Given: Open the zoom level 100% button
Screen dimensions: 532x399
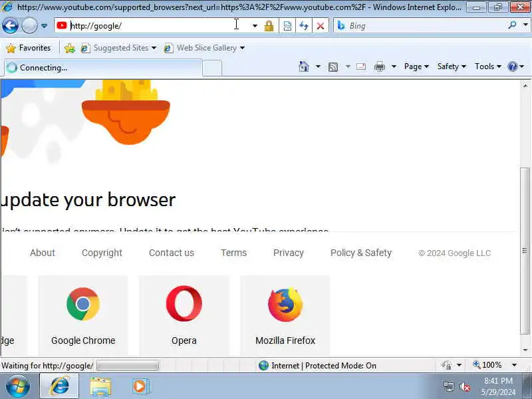Looking at the screenshot, I should click(487, 365).
